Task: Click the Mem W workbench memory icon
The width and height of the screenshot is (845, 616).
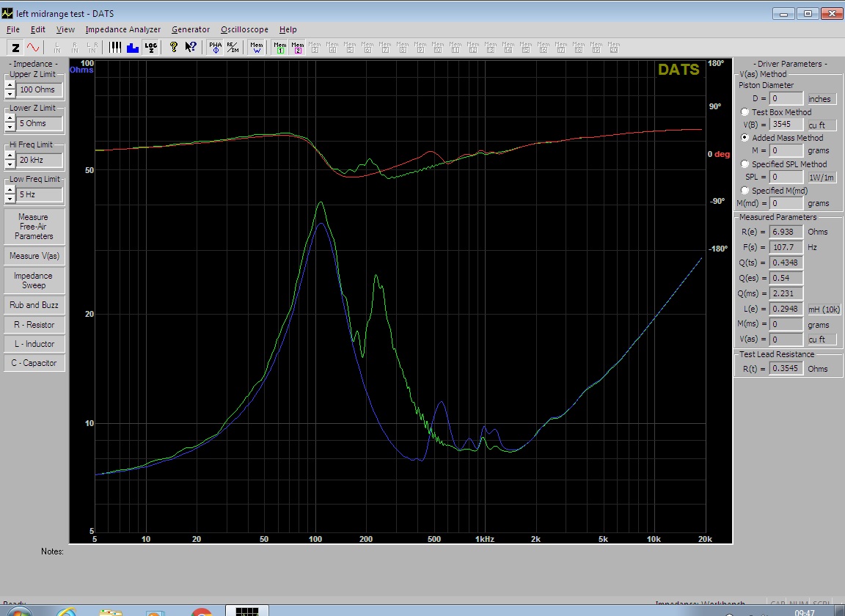Action: point(257,48)
